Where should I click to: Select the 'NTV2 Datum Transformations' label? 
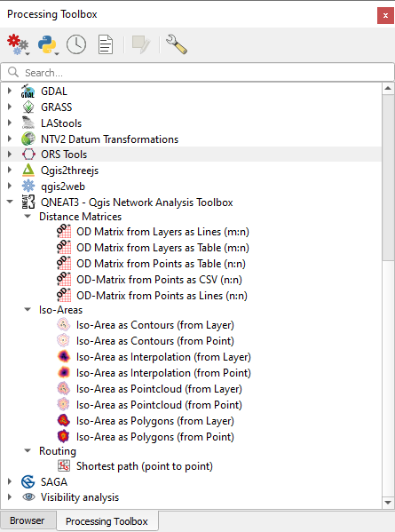pos(109,139)
